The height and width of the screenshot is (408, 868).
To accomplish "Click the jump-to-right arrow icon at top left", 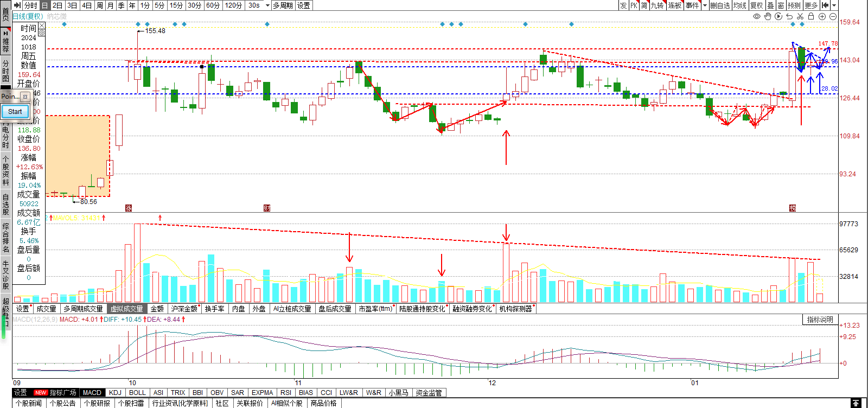I will (17, 5).
